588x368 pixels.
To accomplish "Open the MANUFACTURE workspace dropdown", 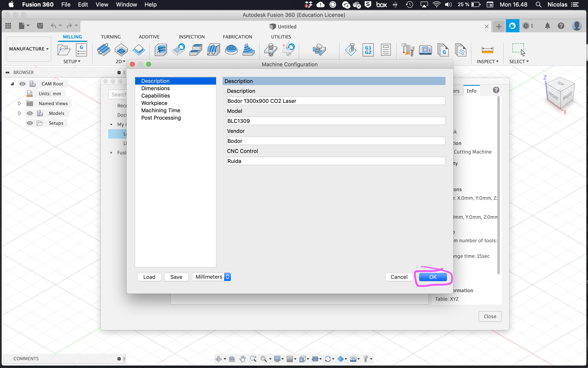I will [29, 49].
